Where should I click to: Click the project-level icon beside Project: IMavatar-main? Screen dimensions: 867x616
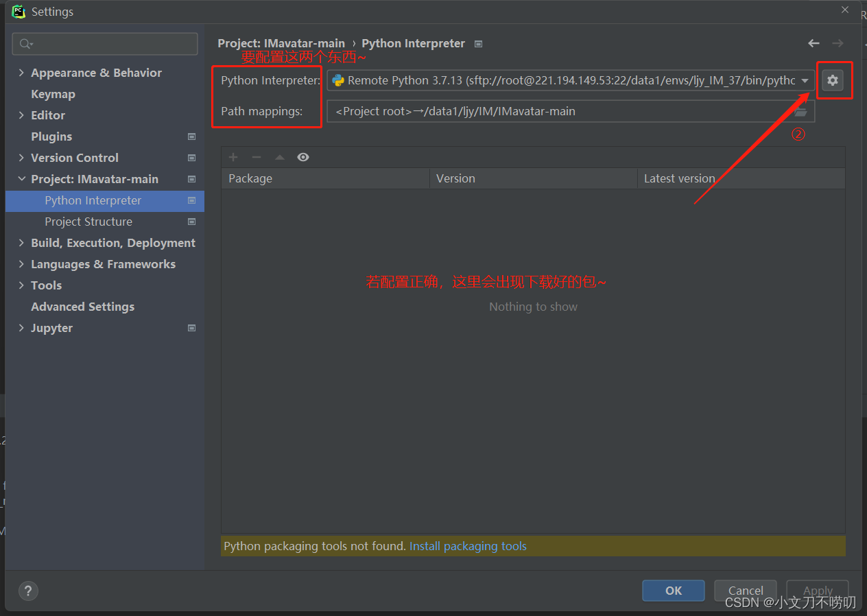point(191,179)
